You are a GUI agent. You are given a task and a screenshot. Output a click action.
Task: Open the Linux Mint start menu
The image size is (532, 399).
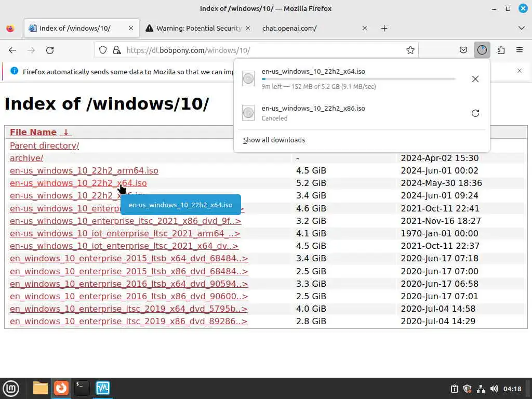click(11, 389)
